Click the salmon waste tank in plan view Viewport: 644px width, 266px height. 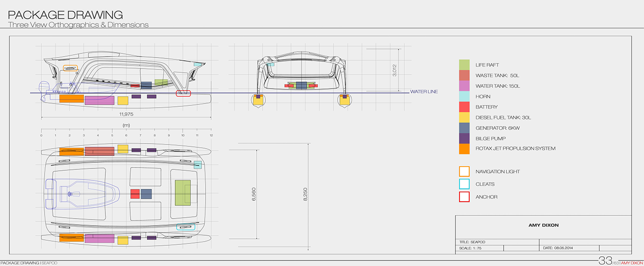[x=99, y=151]
